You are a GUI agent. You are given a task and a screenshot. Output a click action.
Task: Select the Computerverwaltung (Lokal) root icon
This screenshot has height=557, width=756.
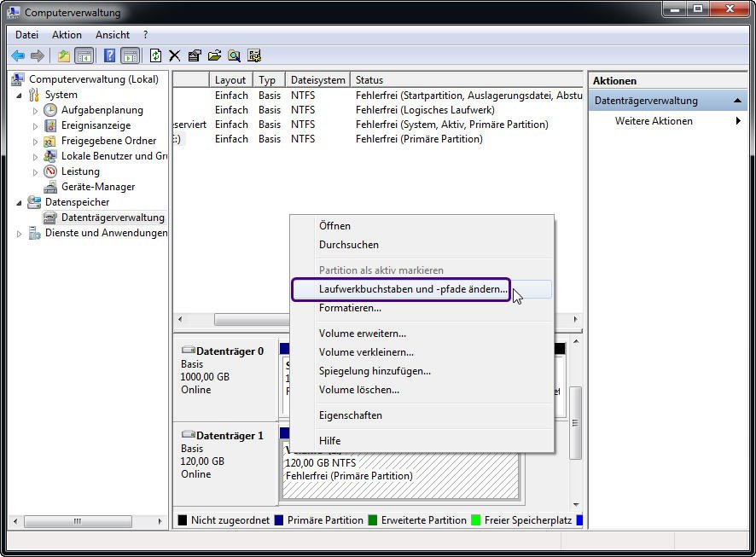pos(18,79)
